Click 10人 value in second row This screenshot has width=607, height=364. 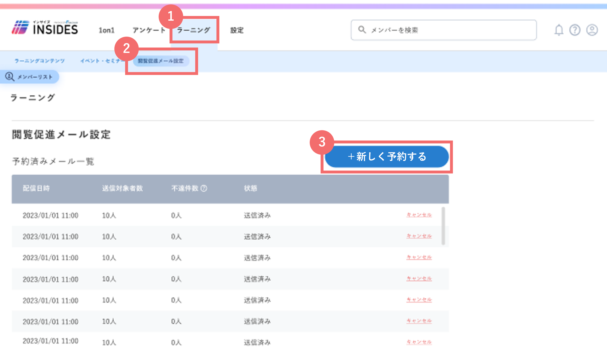coord(109,237)
